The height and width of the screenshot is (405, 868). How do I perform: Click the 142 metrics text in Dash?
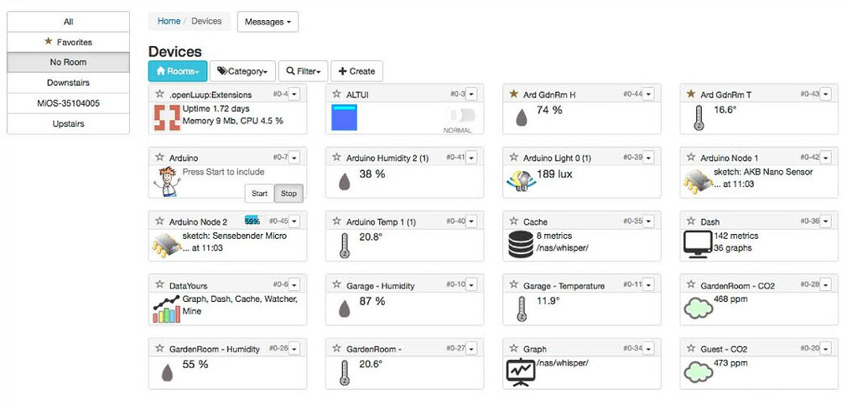tap(736, 236)
